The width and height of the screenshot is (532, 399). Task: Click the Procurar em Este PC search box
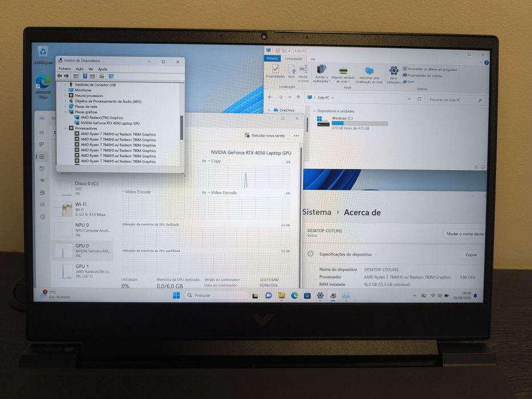pos(456,100)
